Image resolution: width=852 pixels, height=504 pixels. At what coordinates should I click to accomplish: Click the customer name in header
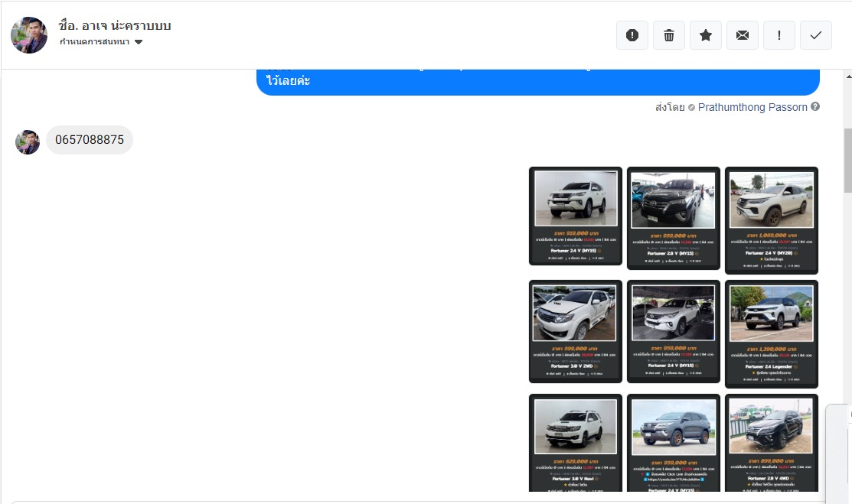115,25
